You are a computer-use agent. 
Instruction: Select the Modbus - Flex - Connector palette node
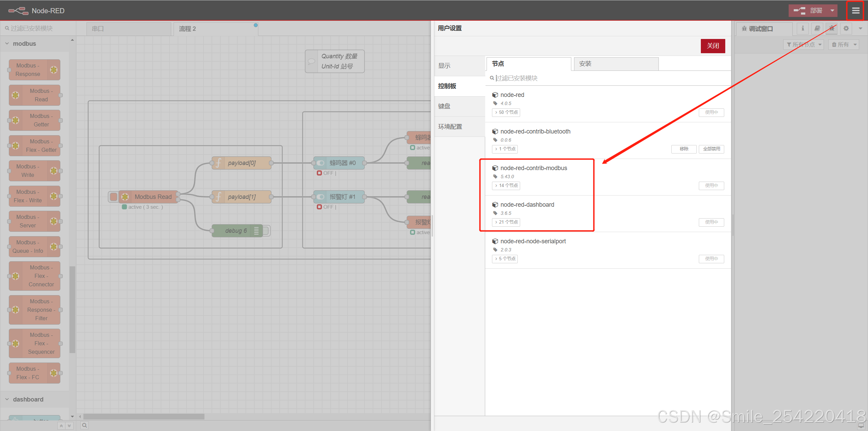[x=35, y=276]
